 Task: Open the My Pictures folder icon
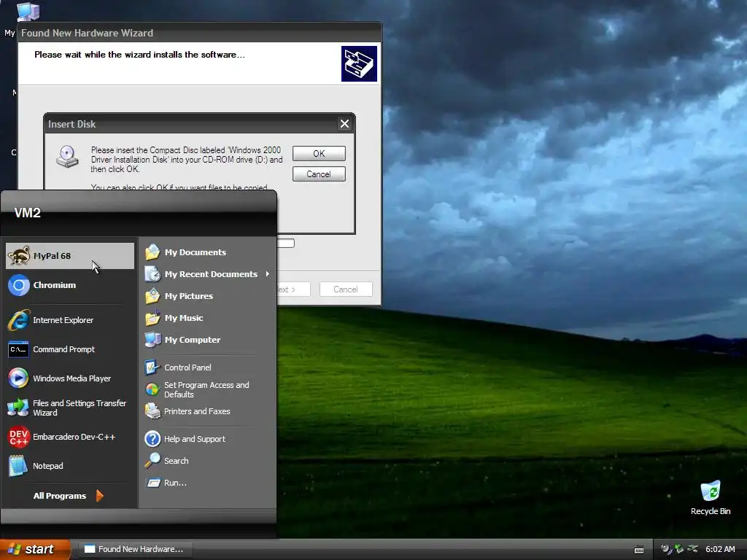(x=152, y=296)
